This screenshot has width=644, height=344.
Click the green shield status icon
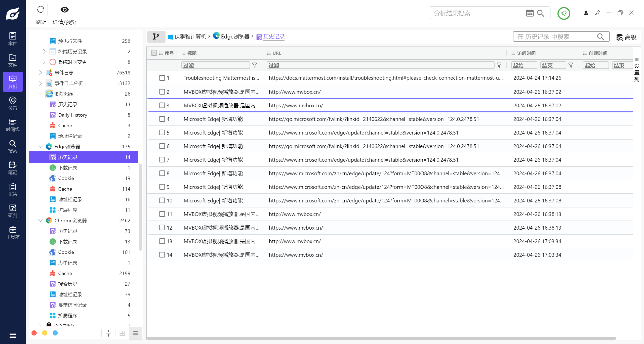click(x=563, y=13)
